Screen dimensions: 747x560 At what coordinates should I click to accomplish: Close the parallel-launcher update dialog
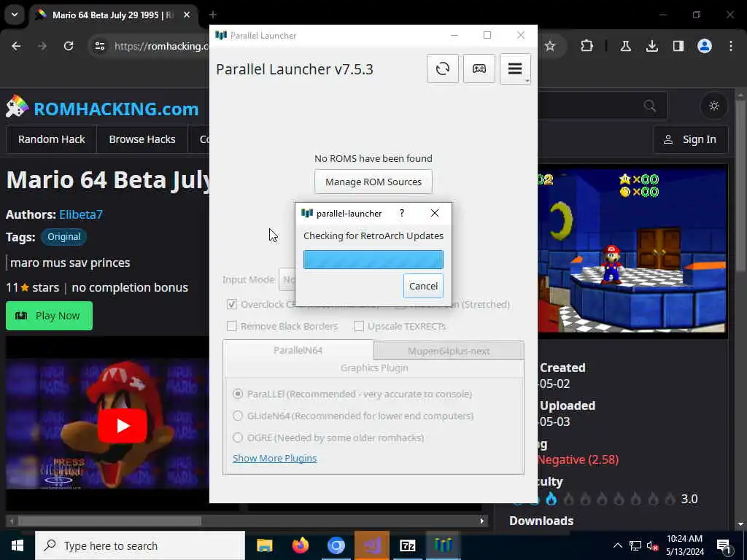click(x=435, y=213)
